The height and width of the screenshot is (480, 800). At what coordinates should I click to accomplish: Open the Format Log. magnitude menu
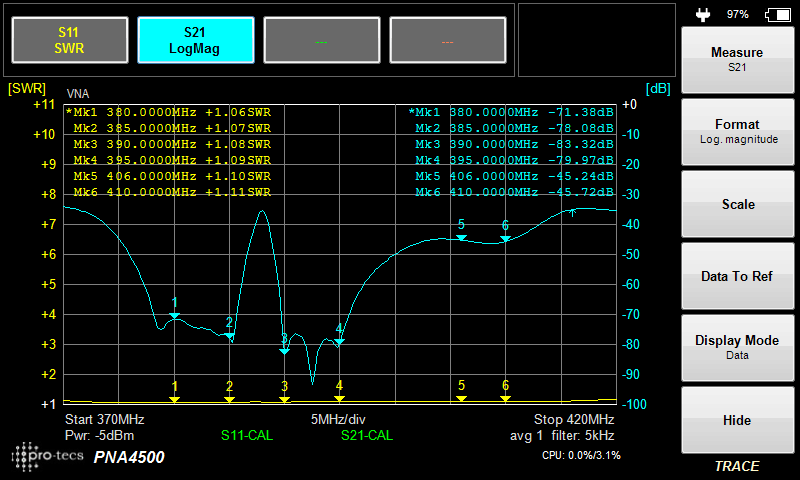pyautogui.click(x=736, y=132)
